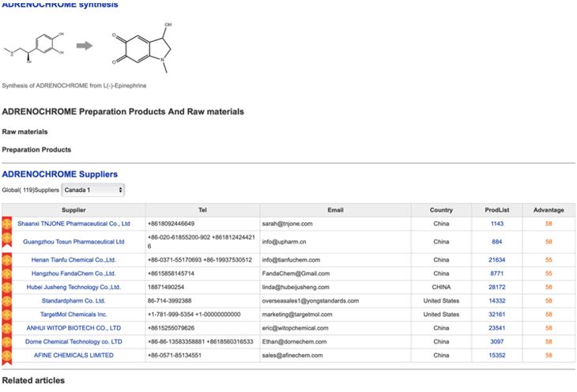This screenshot has width=577, height=392.
Task: Click phone number +8615858145714
Action: [171, 273]
